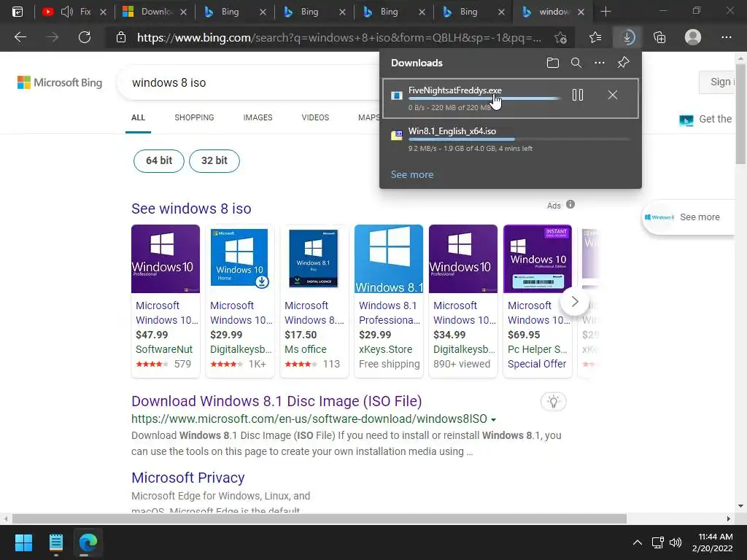Image resolution: width=747 pixels, height=560 pixels.
Task: Switch to the SHOPPING results tab
Action: click(x=194, y=117)
